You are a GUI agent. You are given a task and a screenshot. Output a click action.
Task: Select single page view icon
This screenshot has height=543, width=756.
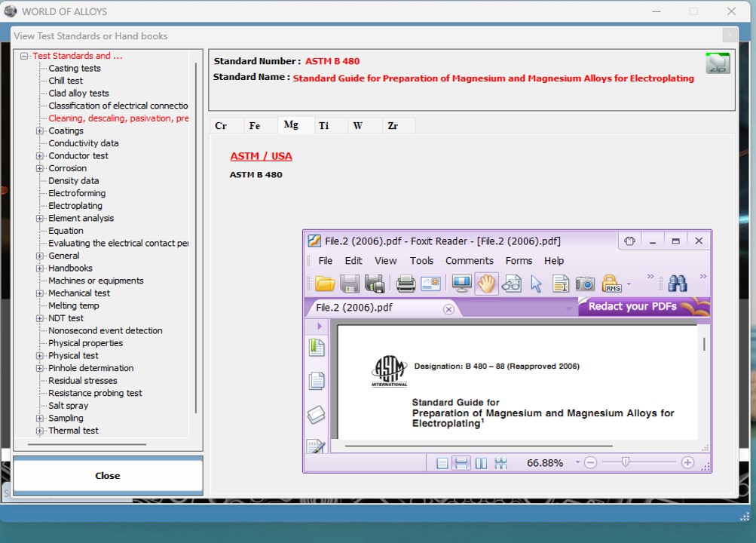click(442, 463)
